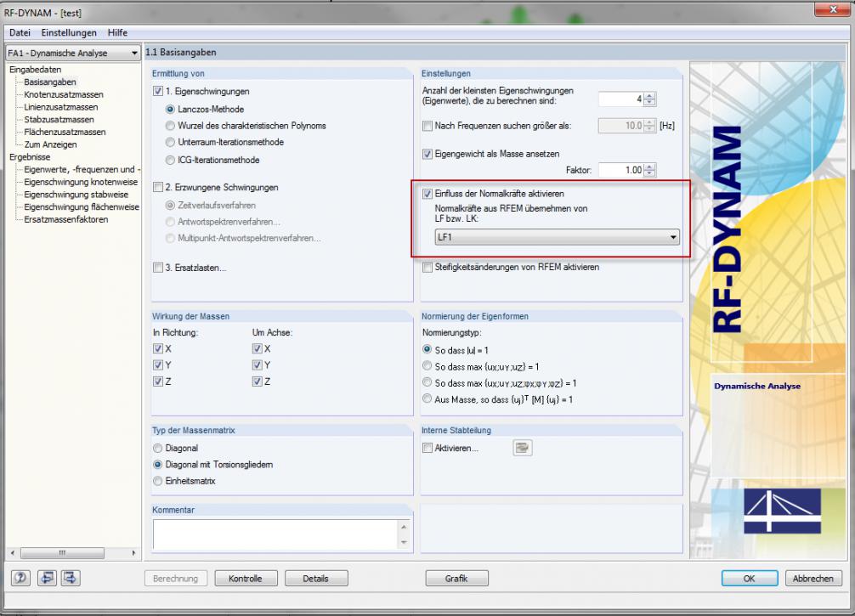Viewport: 855px width, 616px height.
Task: Select normalization So dass |u| = 1
Action: [427, 349]
